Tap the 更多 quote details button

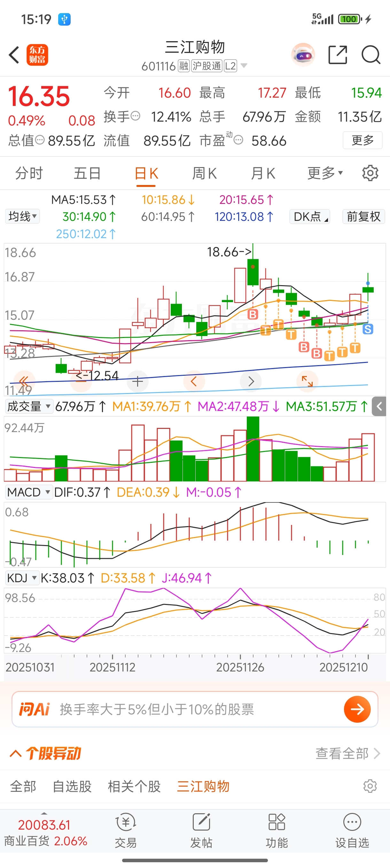pyautogui.click(x=363, y=140)
